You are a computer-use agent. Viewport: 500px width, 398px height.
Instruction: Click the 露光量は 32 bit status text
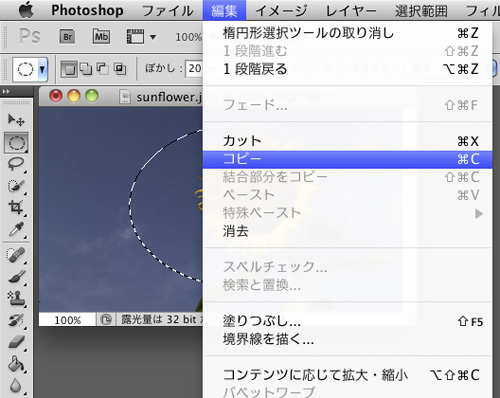158,319
